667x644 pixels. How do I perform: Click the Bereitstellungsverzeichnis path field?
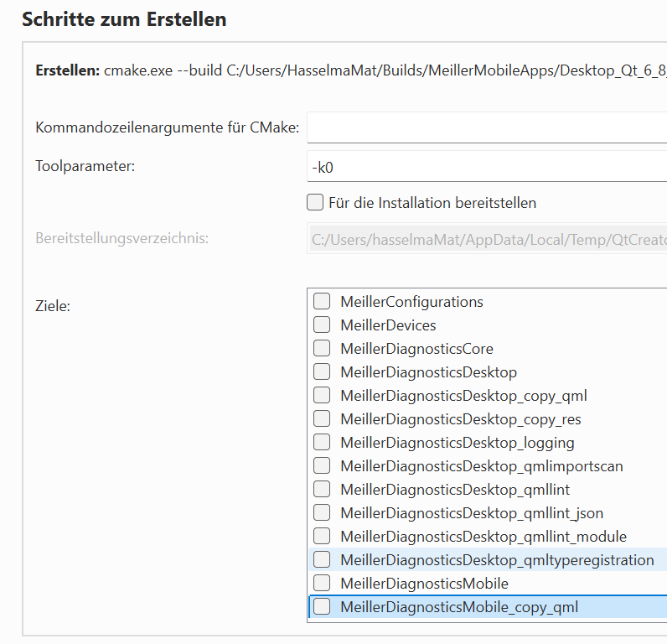click(486, 240)
